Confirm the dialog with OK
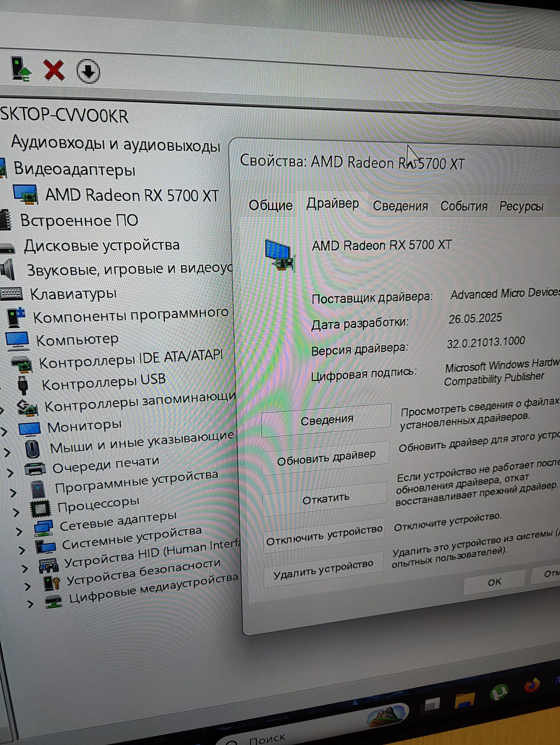 click(x=494, y=582)
